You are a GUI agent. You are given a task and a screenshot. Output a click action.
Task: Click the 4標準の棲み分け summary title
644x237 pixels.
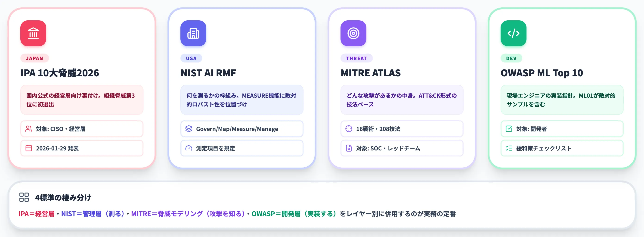coord(63,197)
